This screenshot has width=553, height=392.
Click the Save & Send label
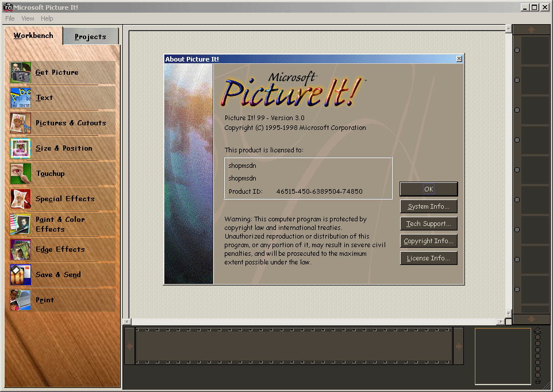point(58,275)
